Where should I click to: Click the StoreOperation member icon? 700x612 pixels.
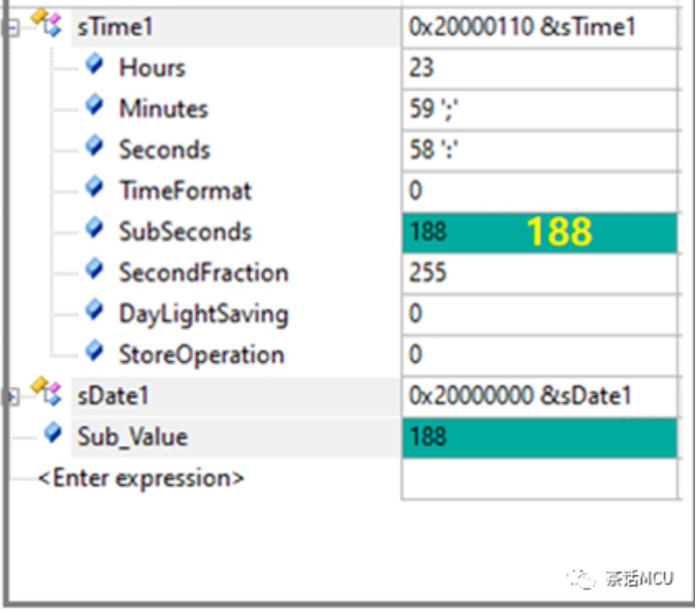pyautogui.click(x=95, y=351)
